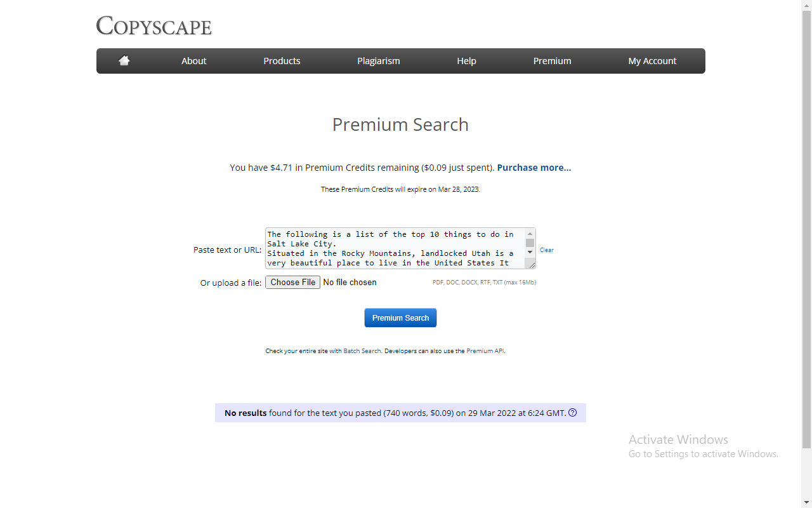812x508 pixels.
Task: Clear the pasted text
Action: coord(547,250)
